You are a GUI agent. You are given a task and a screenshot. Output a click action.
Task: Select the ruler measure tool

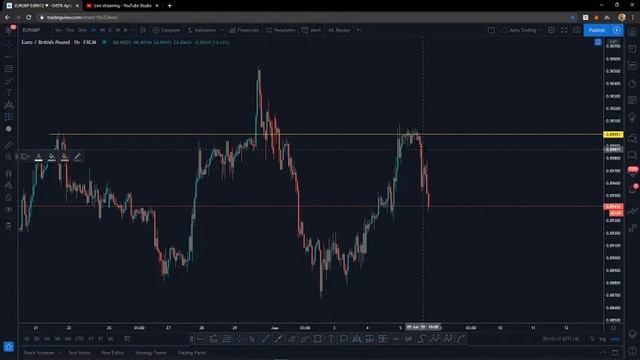click(x=9, y=144)
